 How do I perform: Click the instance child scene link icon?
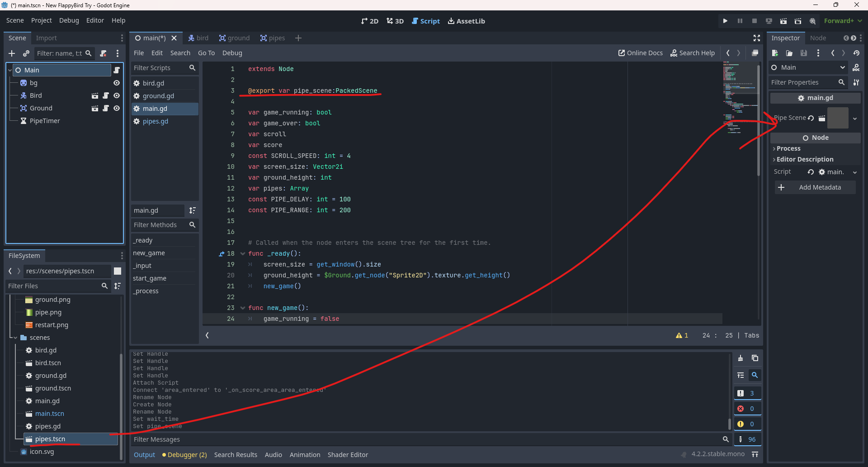[x=26, y=53]
